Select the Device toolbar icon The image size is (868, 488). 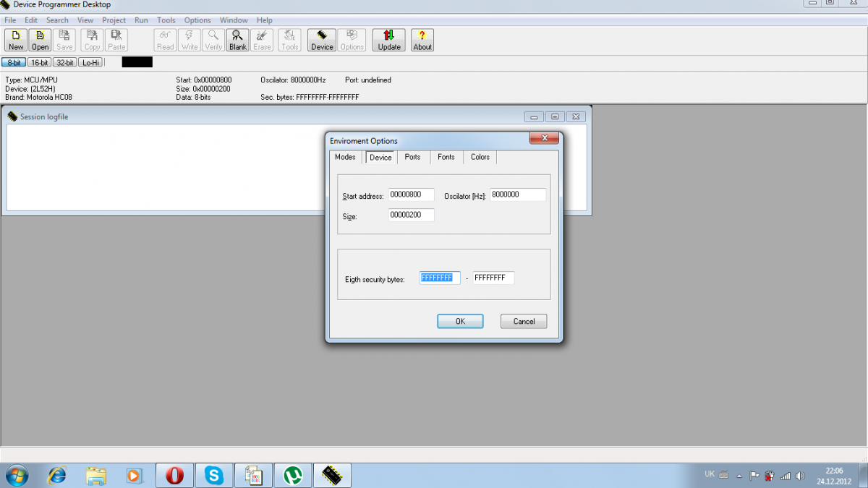click(322, 40)
